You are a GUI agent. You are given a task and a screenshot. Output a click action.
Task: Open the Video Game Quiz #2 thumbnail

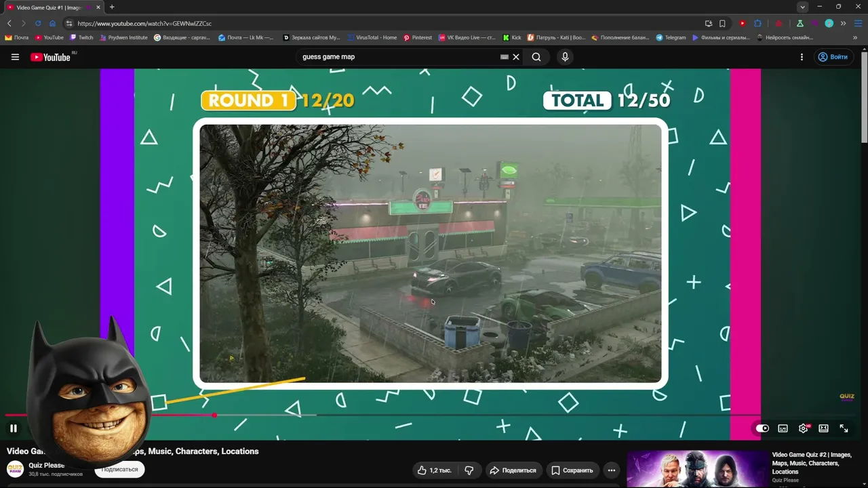click(696, 469)
